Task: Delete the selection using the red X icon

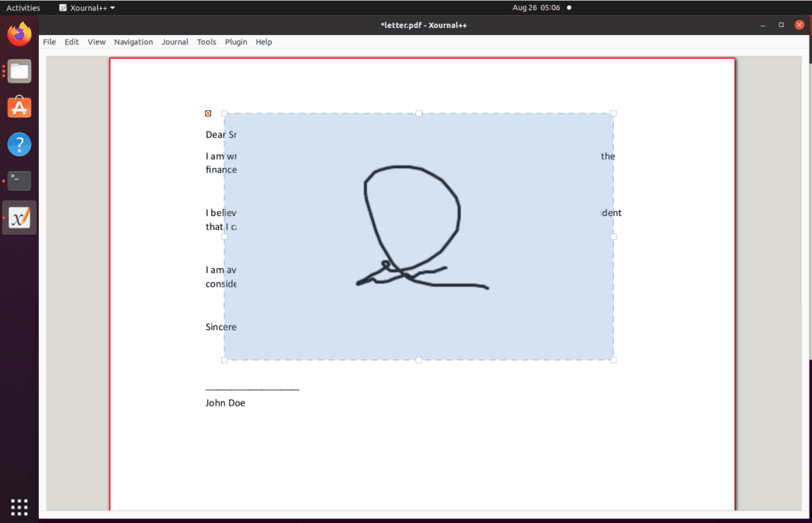Action: tap(208, 113)
